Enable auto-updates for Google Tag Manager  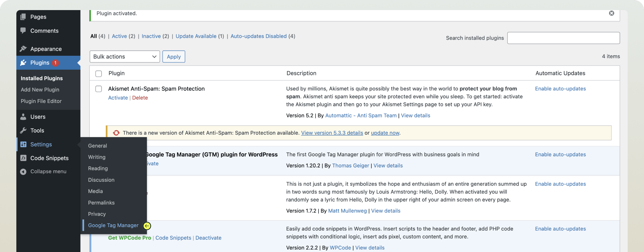[x=560, y=155]
